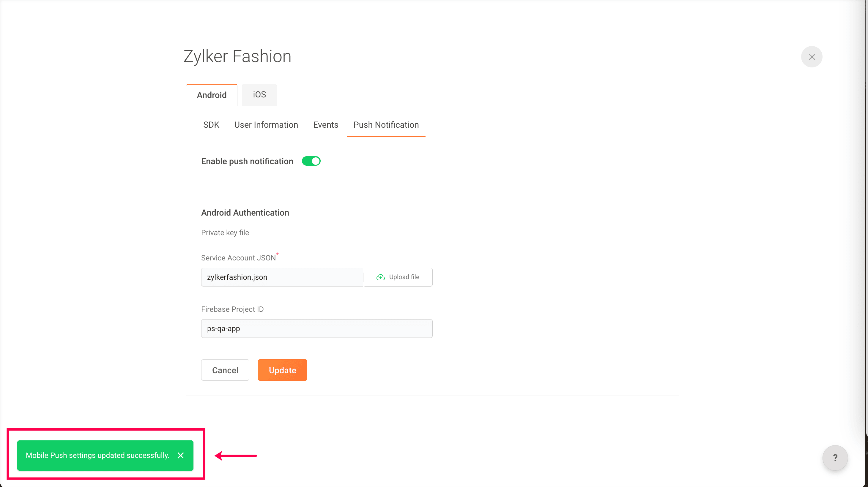Close the Zylker Fashion settings panel
This screenshot has height=487, width=868.
pyautogui.click(x=811, y=57)
